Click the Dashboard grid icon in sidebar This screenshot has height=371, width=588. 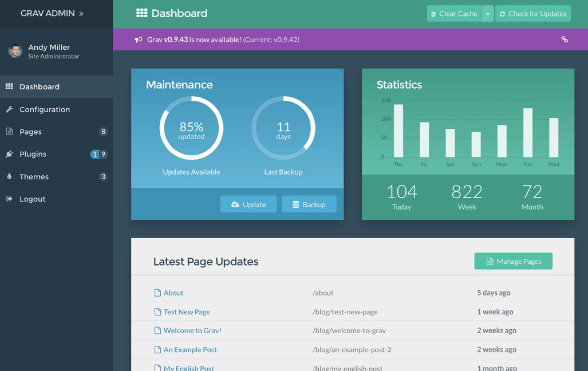(x=8, y=86)
